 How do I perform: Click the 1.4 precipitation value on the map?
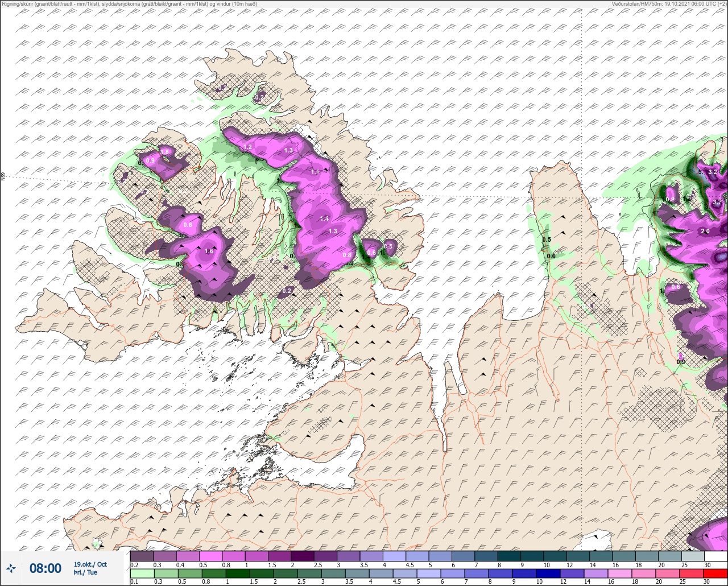[x=325, y=218]
